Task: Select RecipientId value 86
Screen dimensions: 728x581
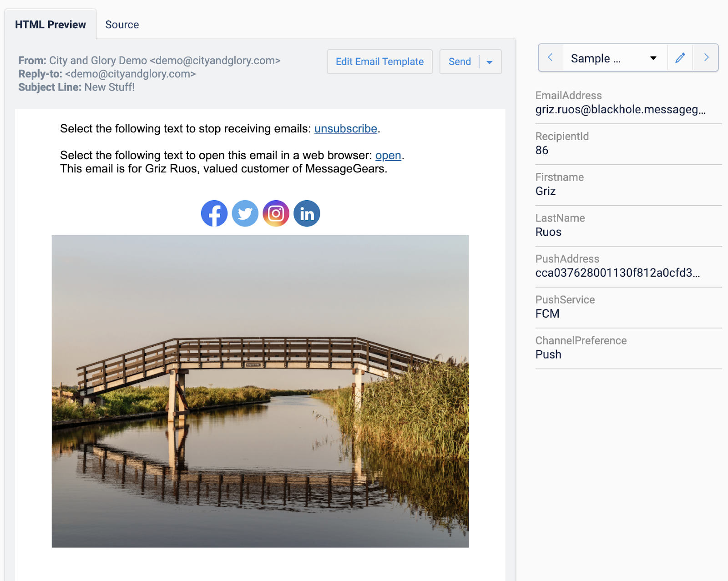Action: pos(542,151)
